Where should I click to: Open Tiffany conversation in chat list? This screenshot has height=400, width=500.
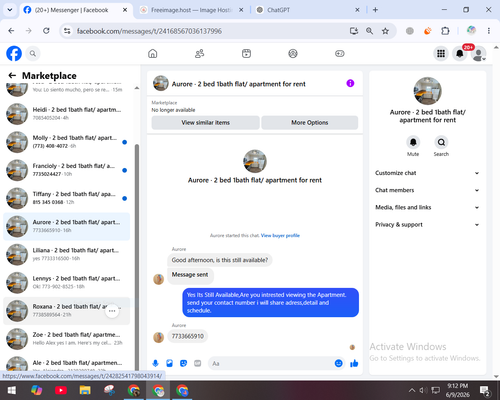click(67, 198)
